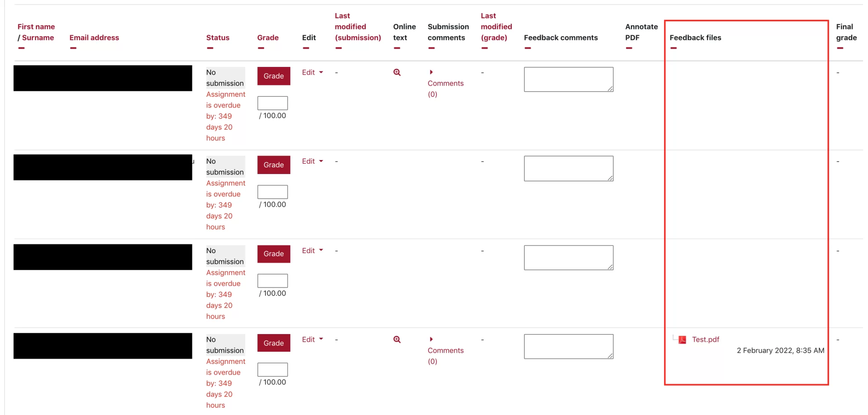Open online text preview in fourth row
Screen dimensions: 868x415
(397, 340)
